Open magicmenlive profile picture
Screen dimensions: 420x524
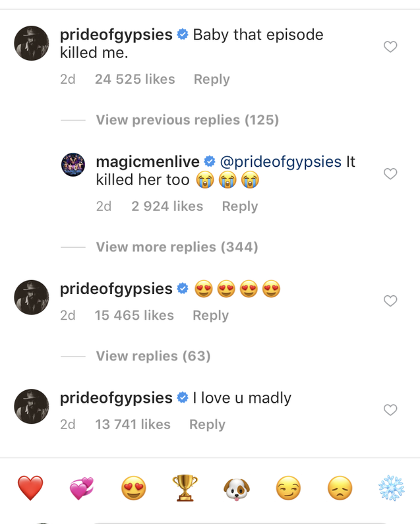[73, 165]
